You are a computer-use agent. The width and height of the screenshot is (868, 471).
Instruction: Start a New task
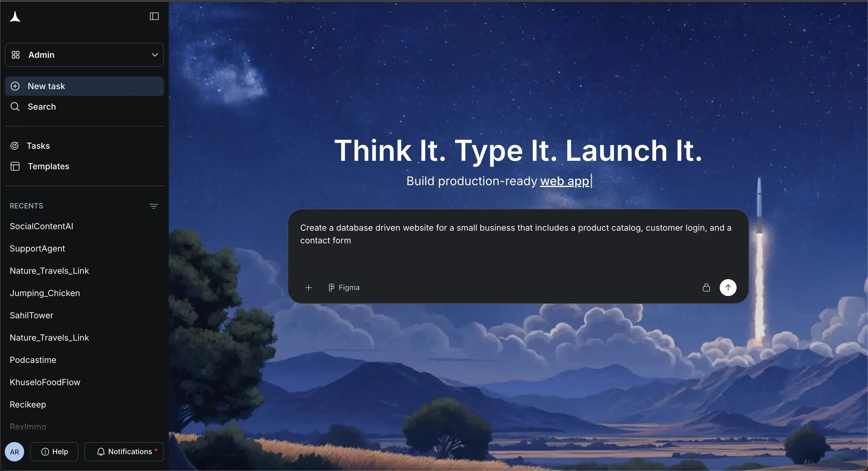pos(84,86)
